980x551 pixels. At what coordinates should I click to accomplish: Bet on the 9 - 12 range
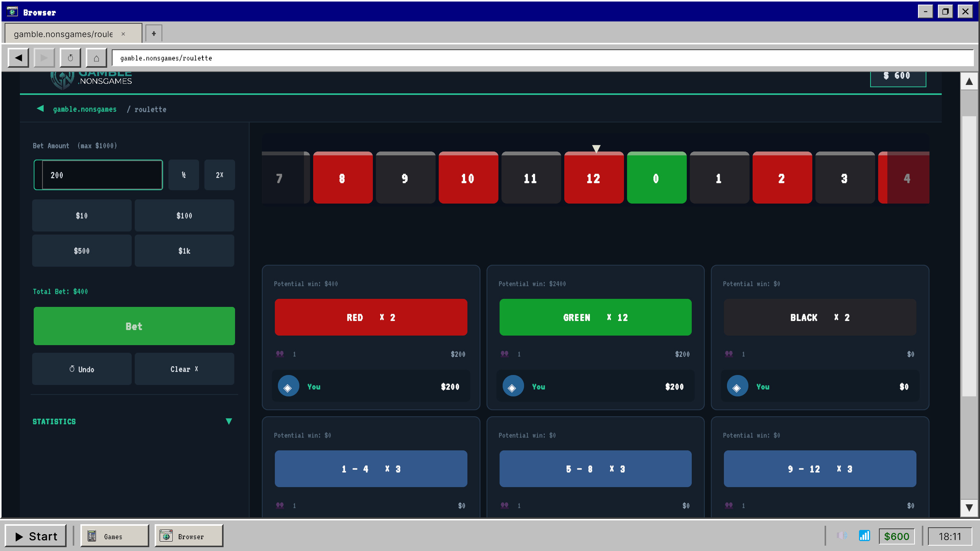tap(820, 469)
